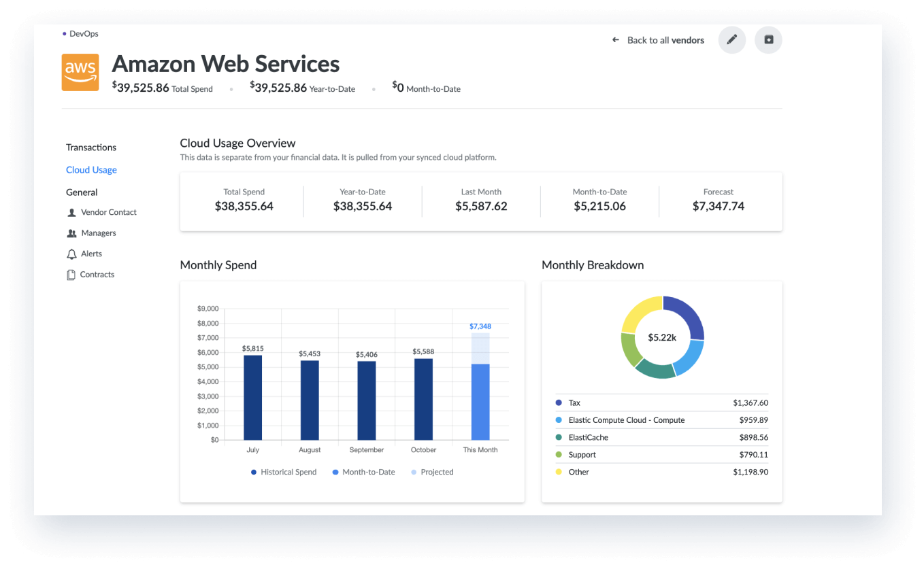Screen dimensions: 924x567
Task: Click the July spend bar
Action: coord(252,398)
